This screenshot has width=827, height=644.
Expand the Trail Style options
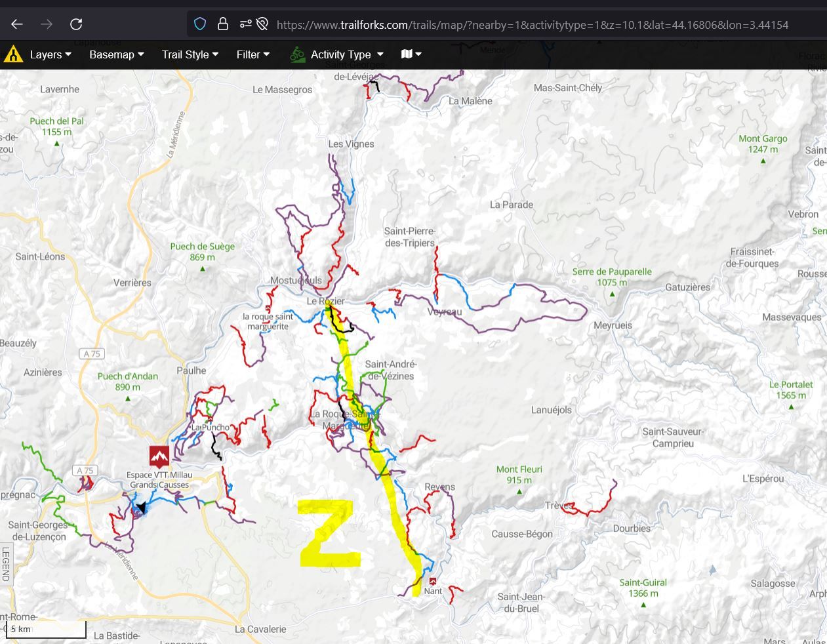190,54
